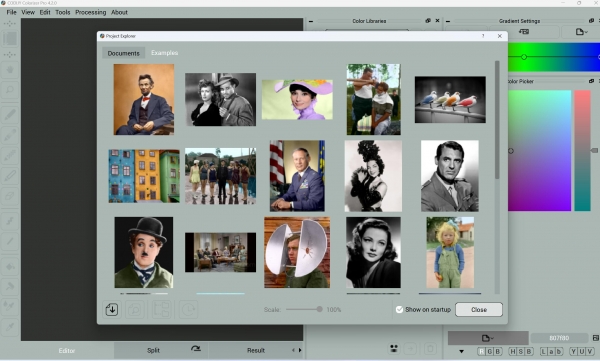
Task: Select the hand pan tool in left toolbar
Action: coord(10,70)
